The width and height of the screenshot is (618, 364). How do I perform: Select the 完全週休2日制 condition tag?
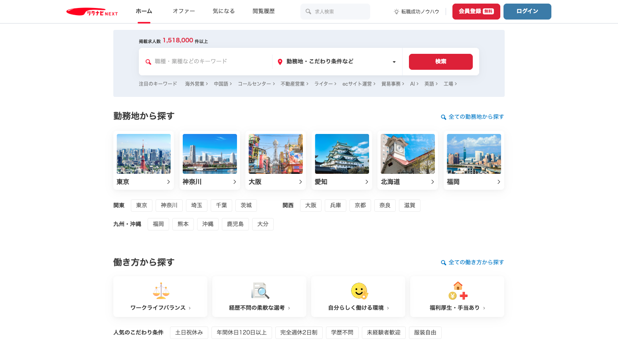pyautogui.click(x=299, y=333)
